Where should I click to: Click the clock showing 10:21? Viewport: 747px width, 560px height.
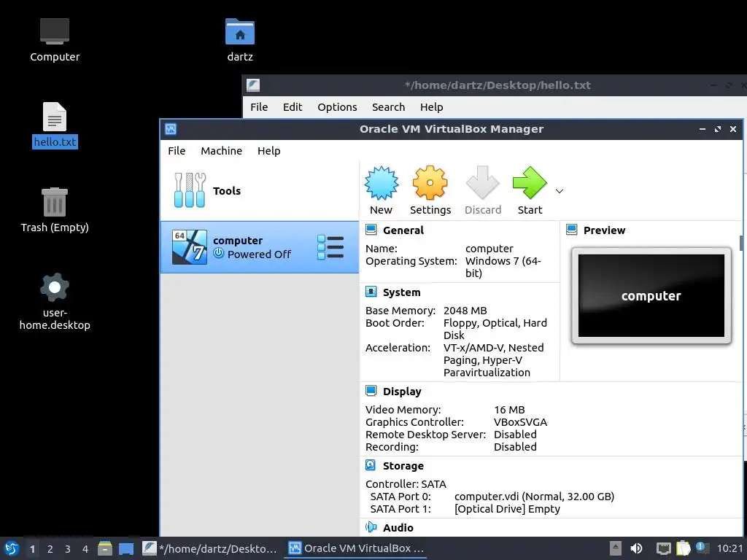729,548
